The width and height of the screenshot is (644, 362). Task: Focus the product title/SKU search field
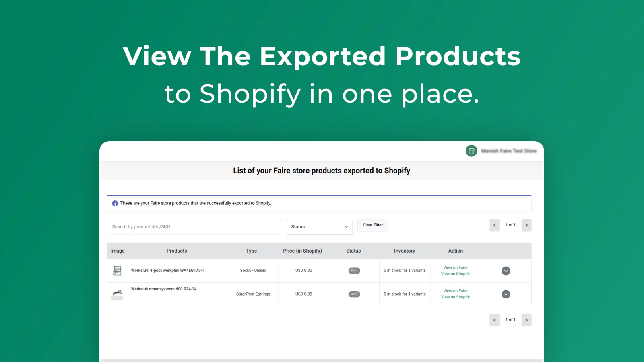coord(194,227)
